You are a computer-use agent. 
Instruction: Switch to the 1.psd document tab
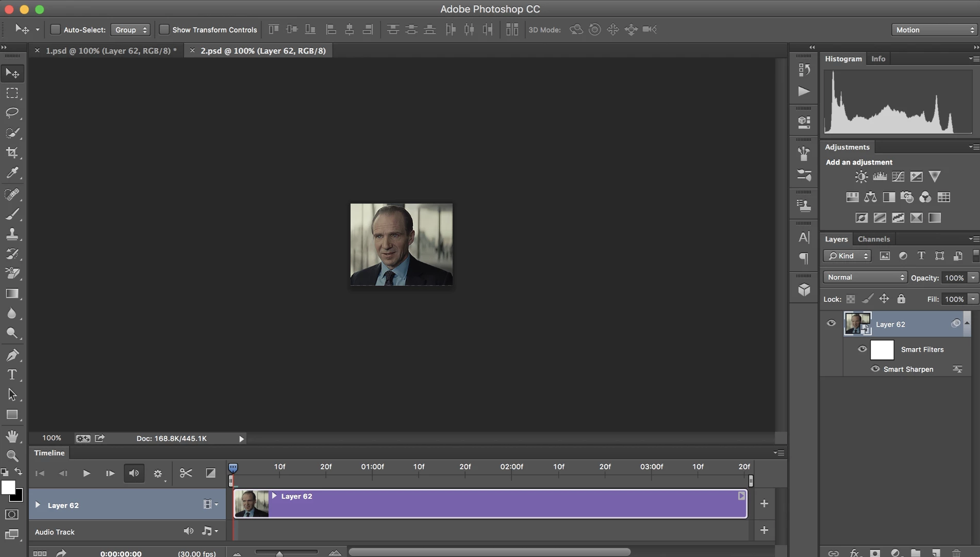pos(111,51)
